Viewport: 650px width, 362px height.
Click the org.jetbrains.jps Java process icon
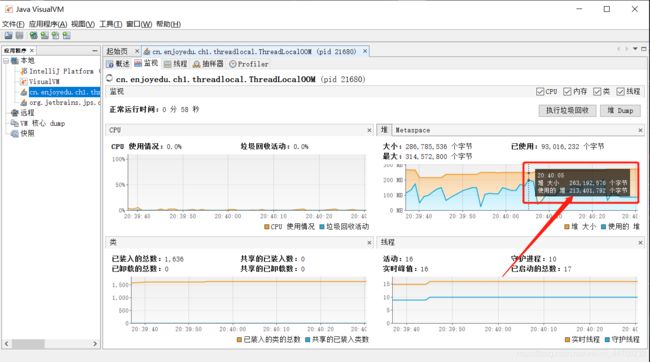click(24, 102)
